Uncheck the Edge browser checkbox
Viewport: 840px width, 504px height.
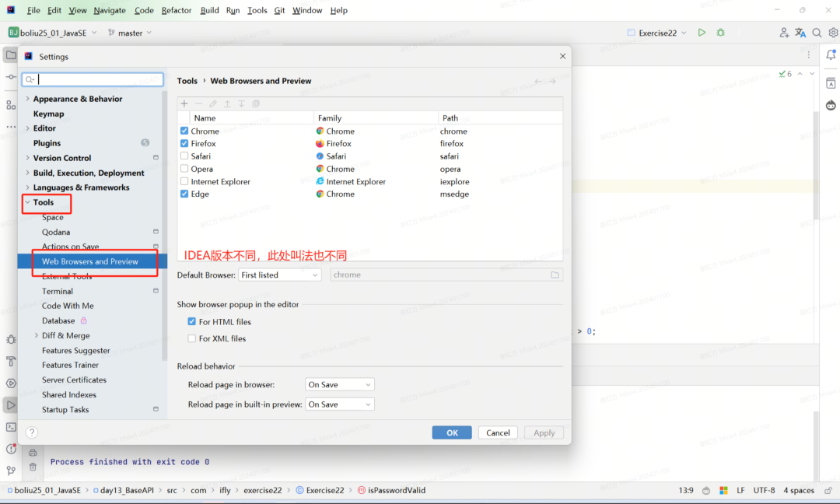[x=184, y=194]
